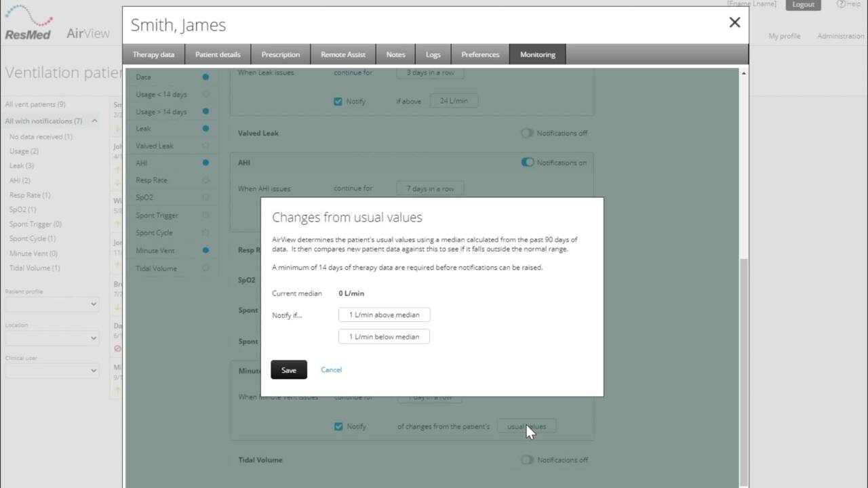This screenshot has width=868, height=488.
Task: Collapse the All with notifications group
Action: [94, 121]
